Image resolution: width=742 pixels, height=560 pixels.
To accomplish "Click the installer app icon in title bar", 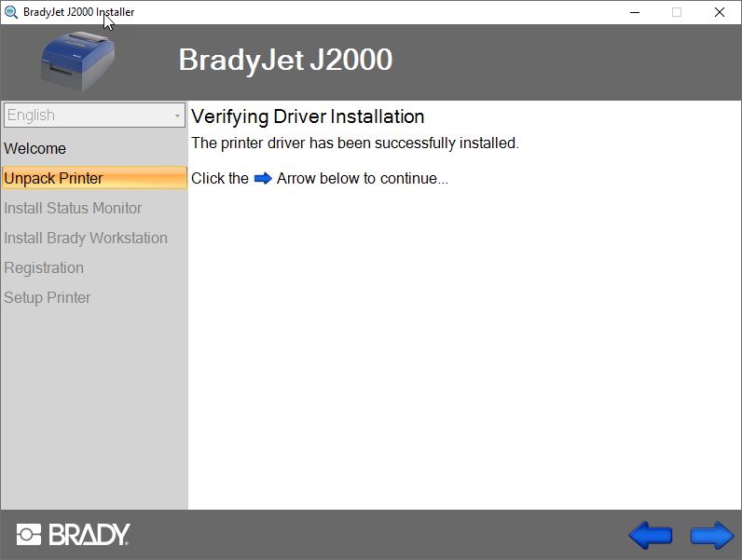I will [x=11, y=12].
